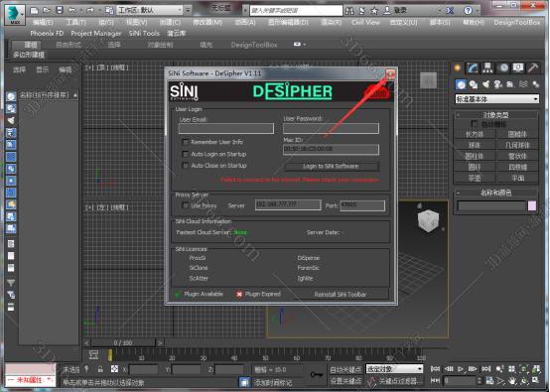Open the SiNi Tools menu
Viewport: 550px width, 392px height.
pyautogui.click(x=144, y=34)
